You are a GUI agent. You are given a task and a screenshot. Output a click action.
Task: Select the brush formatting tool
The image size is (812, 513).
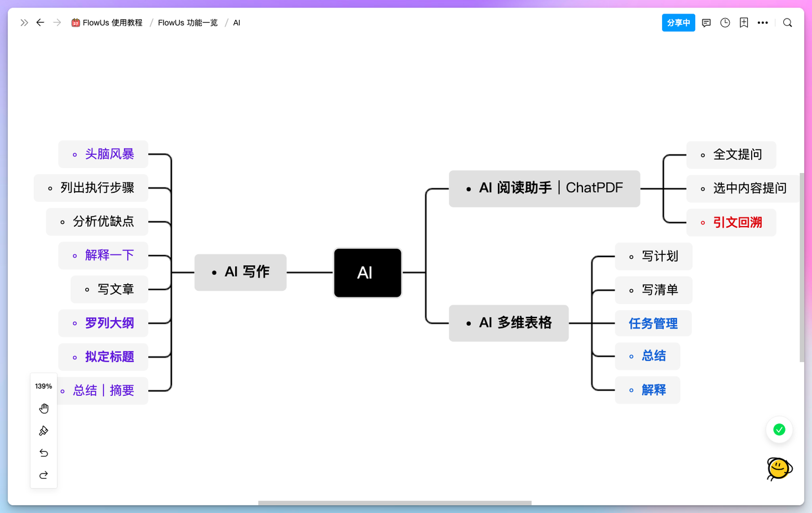pos(43,430)
